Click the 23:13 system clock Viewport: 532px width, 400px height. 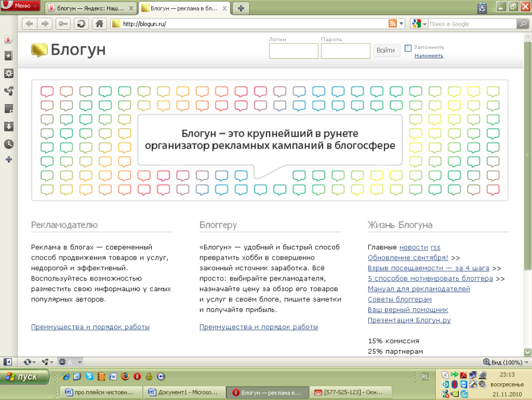point(507,374)
